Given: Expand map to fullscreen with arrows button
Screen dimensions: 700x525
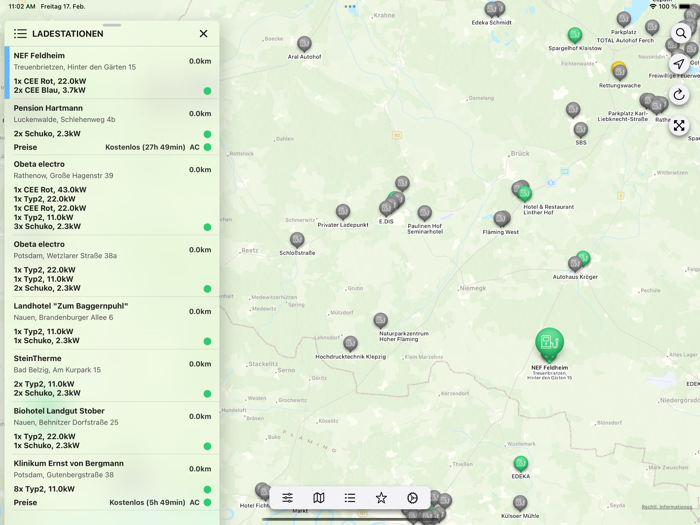Looking at the screenshot, I should [x=679, y=125].
